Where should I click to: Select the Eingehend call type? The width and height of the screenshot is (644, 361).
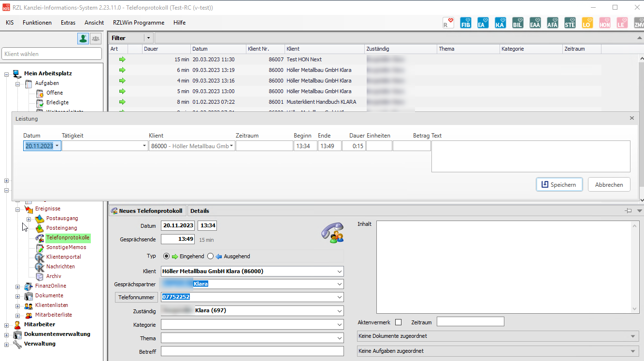pos(167,256)
